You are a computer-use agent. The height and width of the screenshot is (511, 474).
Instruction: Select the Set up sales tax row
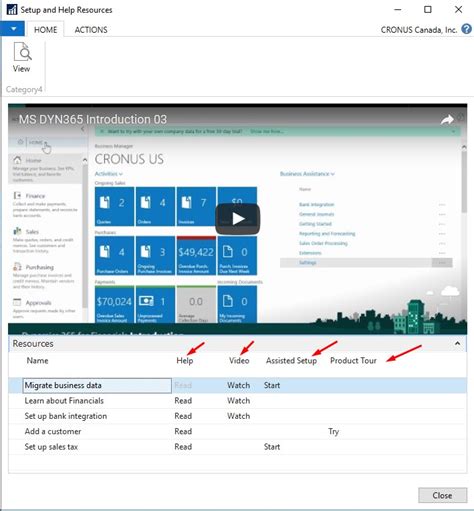click(237, 447)
